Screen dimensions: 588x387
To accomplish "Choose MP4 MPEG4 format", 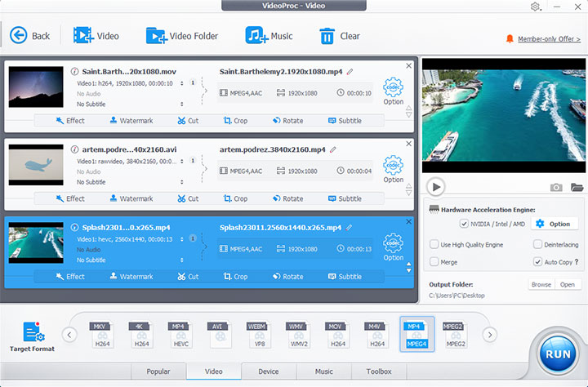I will pos(417,334).
